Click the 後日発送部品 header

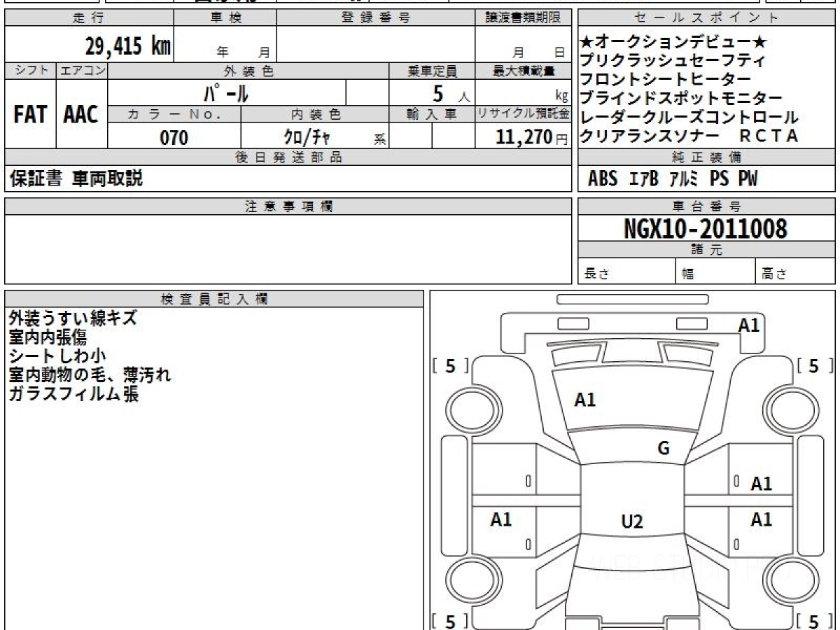(x=288, y=157)
